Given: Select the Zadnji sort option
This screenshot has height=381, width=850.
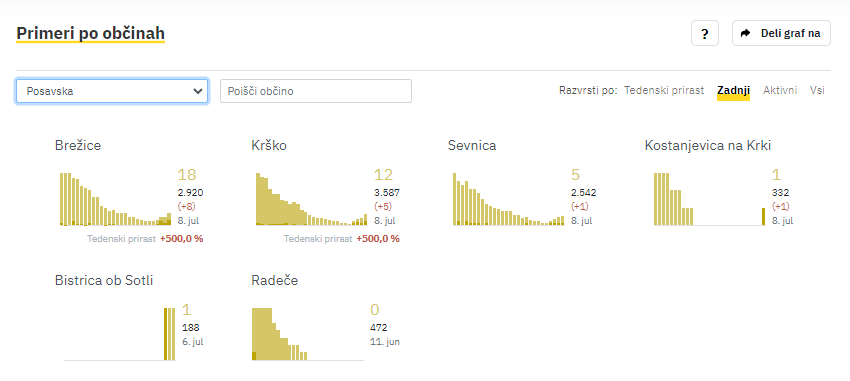Looking at the screenshot, I should click(733, 91).
